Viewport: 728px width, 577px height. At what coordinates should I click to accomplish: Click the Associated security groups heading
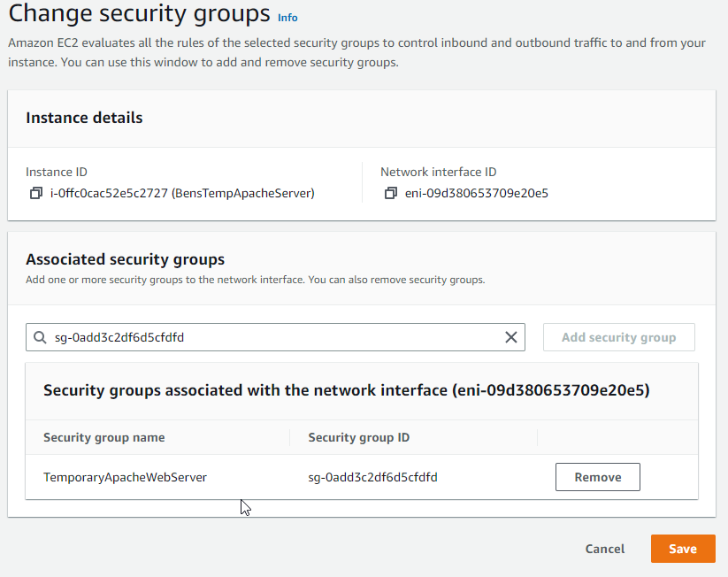tap(125, 259)
